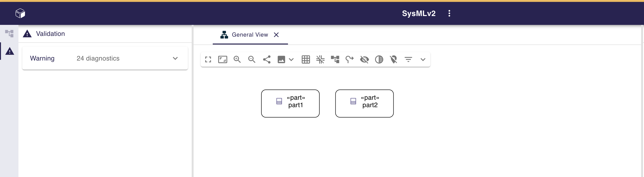This screenshot has width=644, height=177.
Task: Click the share diagram icon
Action: pyautogui.click(x=266, y=59)
